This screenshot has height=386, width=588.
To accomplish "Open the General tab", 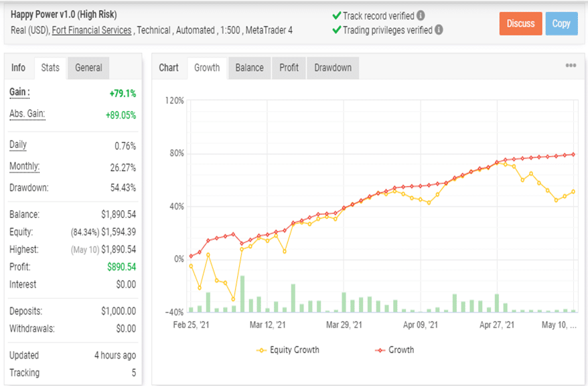I will pyautogui.click(x=89, y=68).
